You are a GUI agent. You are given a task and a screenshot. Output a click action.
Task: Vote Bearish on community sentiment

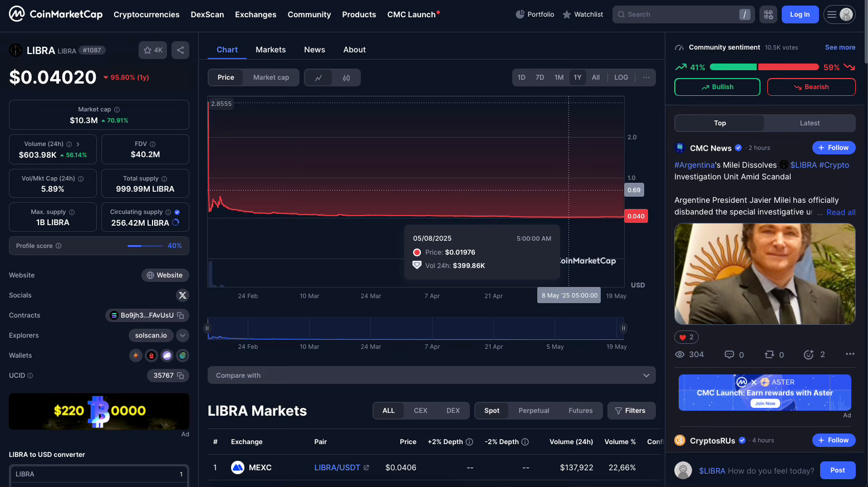[811, 87]
